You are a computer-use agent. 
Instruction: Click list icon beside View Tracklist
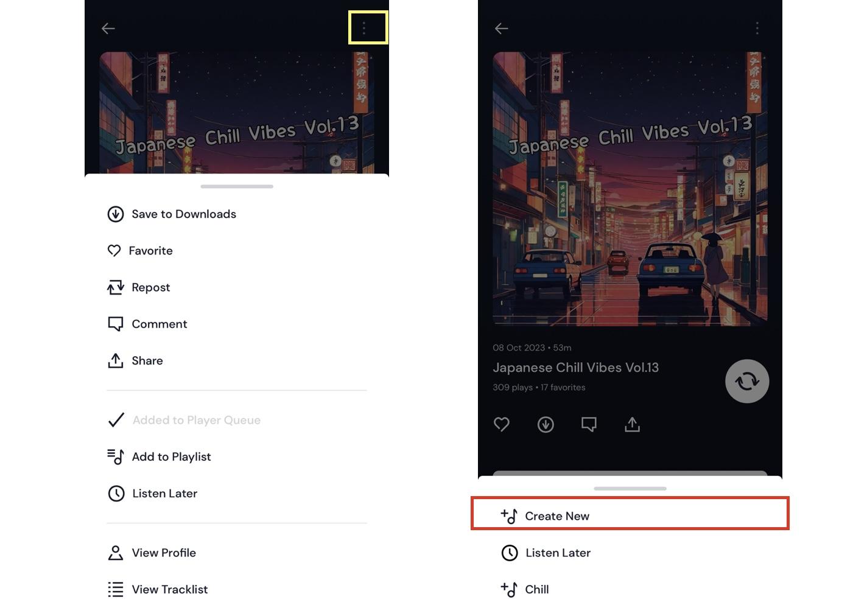[116, 589]
